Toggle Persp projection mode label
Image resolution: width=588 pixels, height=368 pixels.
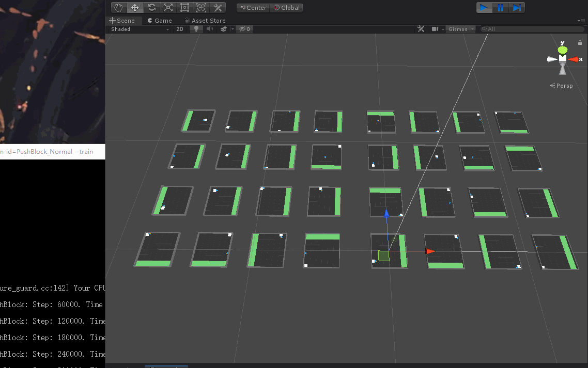pos(561,86)
